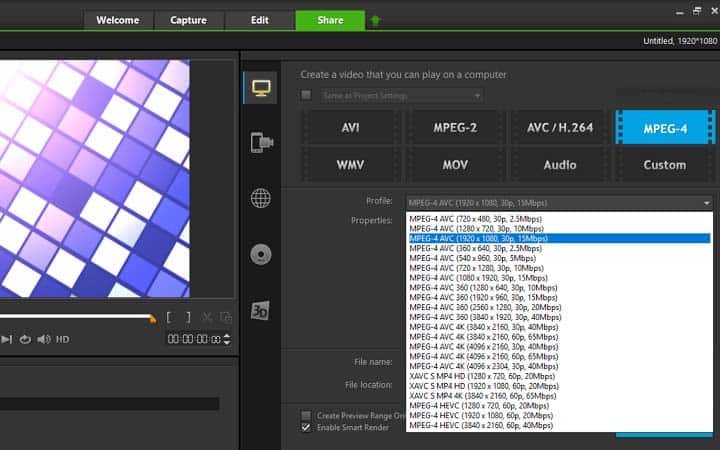Open the Same as Project Settings dropdown

click(402, 96)
